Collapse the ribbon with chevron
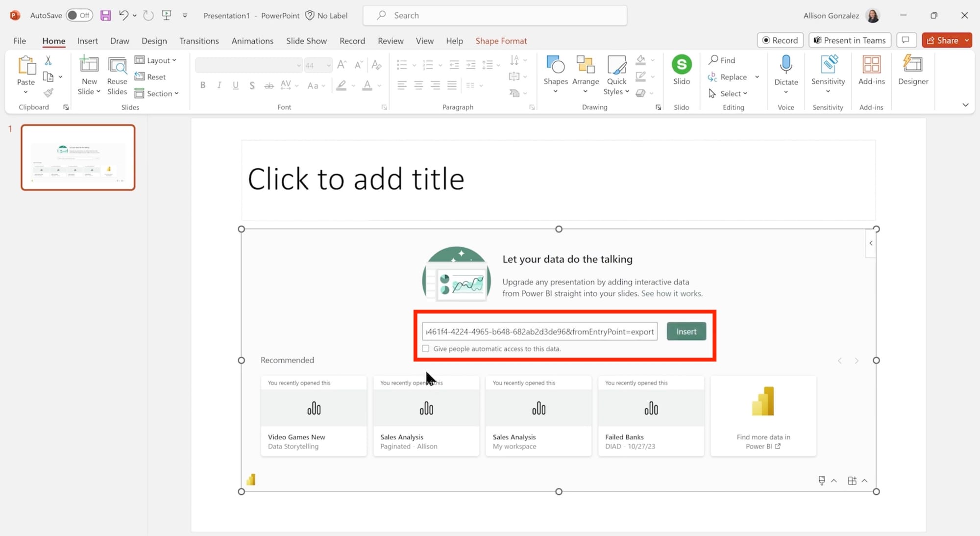Viewport: 980px width, 536px height. pos(965,105)
